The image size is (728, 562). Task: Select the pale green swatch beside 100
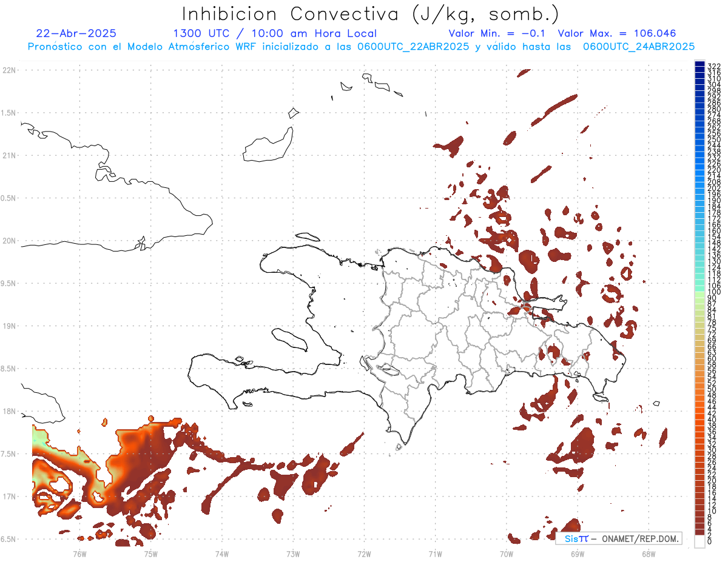pos(699,293)
